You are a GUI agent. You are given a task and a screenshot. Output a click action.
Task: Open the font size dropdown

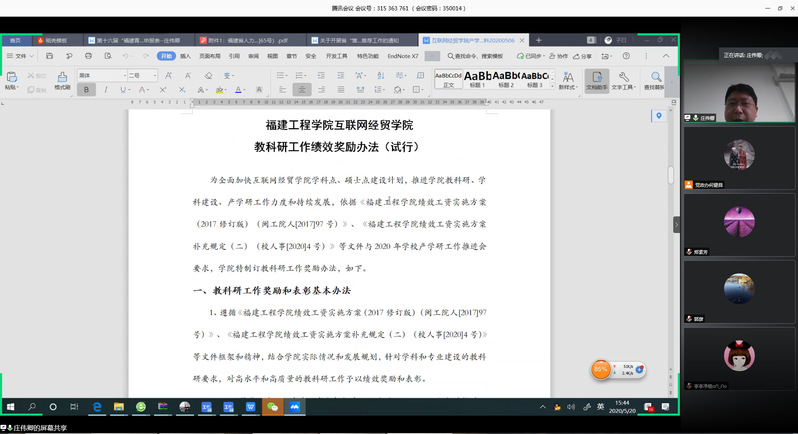(155, 75)
